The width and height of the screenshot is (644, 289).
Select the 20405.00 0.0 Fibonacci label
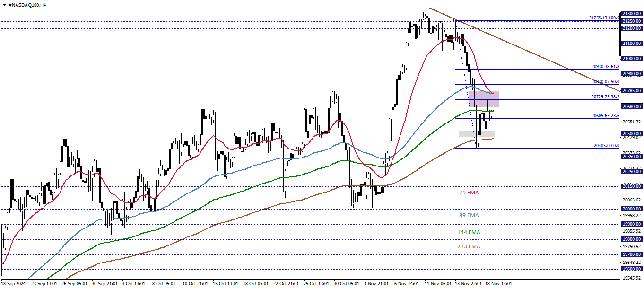click(607, 146)
